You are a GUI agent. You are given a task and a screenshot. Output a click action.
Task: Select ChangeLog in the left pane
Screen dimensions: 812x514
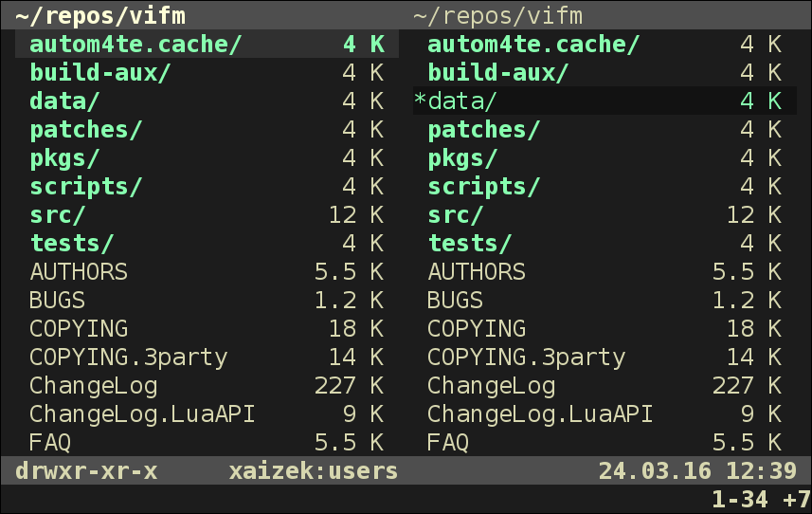208,386
